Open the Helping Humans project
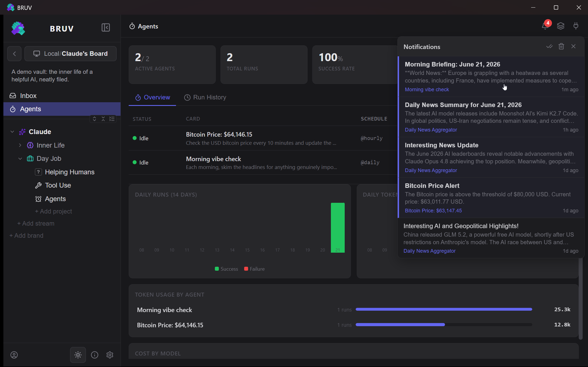Image resolution: width=588 pixels, height=367 pixels. [x=70, y=172]
